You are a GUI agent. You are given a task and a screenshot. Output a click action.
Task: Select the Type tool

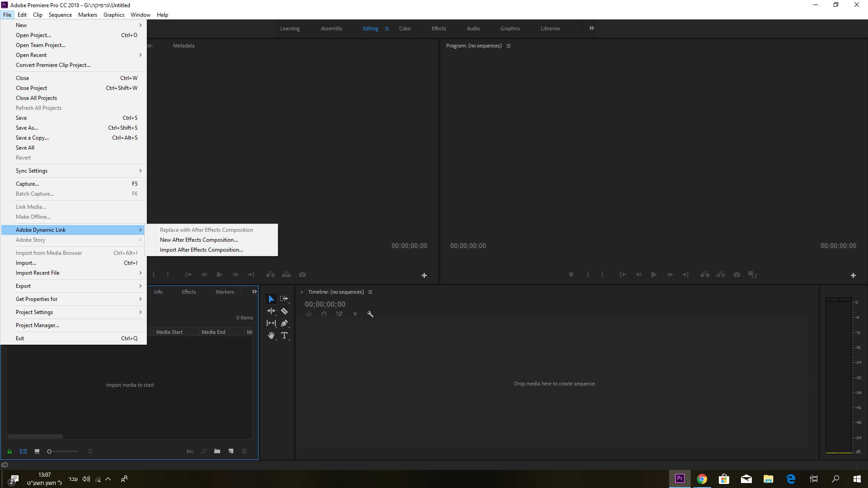coord(284,336)
